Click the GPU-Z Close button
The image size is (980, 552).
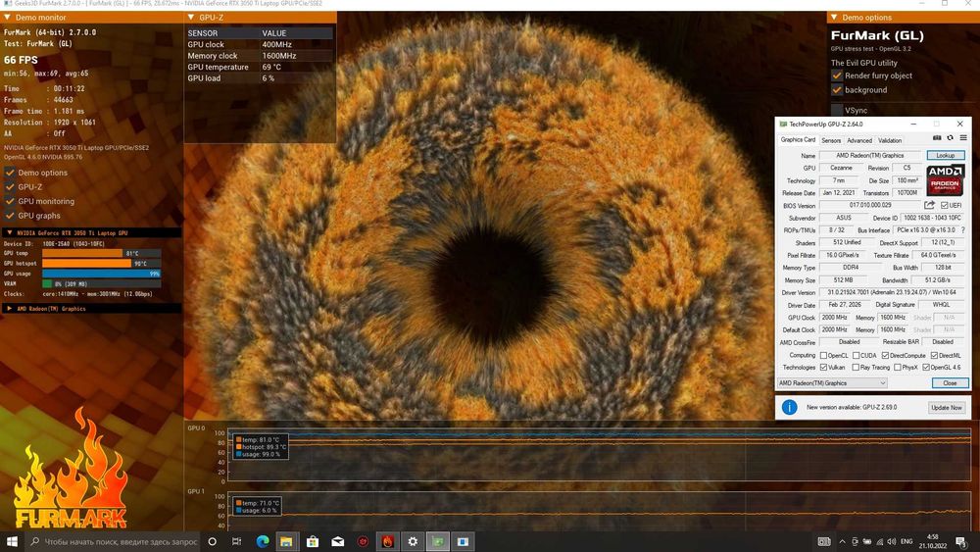click(950, 383)
